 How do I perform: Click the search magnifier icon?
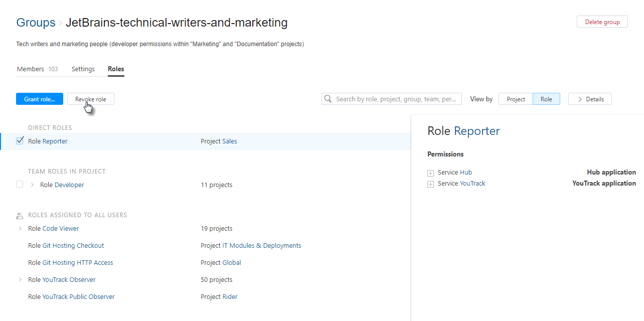point(328,99)
